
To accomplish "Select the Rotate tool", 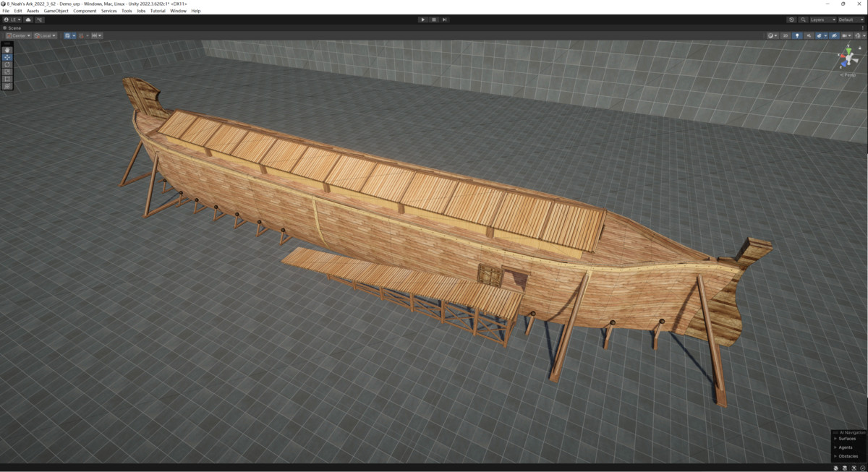I will coord(7,64).
